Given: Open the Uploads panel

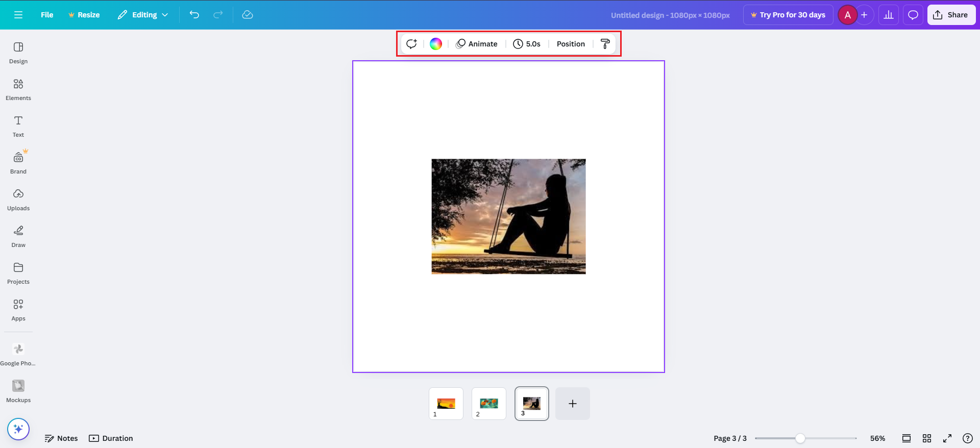Looking at the screenshot, I should click(x=18, y=200).
